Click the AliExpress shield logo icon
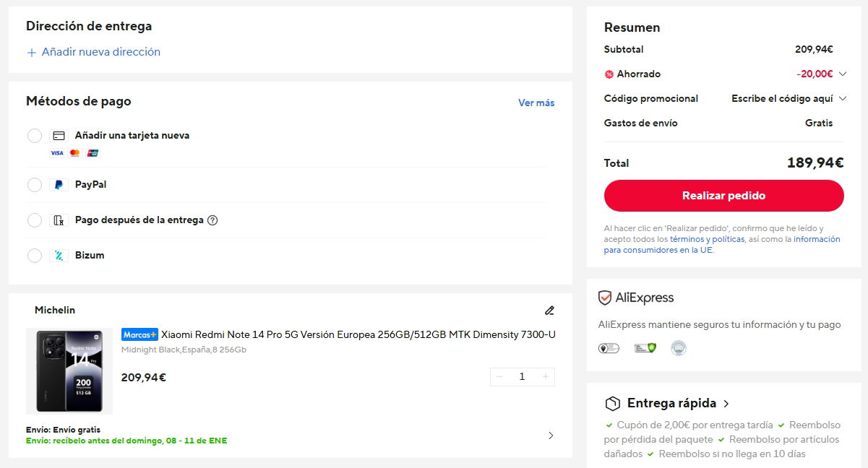868x468 pixels. tap(605, 298)
